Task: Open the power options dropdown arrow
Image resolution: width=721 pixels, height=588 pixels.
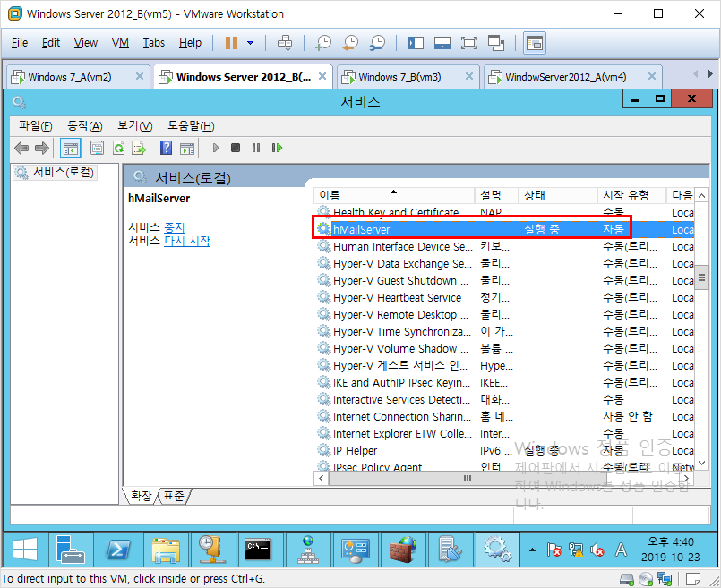Action: (250, 43)
